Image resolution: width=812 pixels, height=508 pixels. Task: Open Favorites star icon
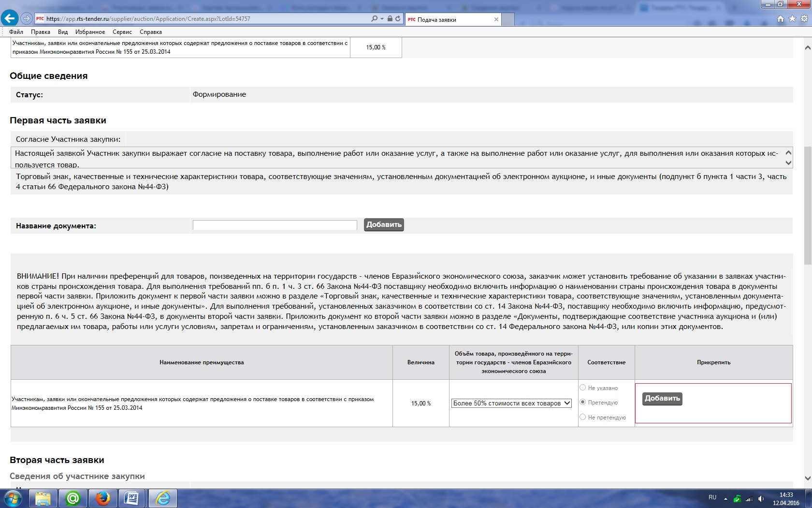(792, 19)
